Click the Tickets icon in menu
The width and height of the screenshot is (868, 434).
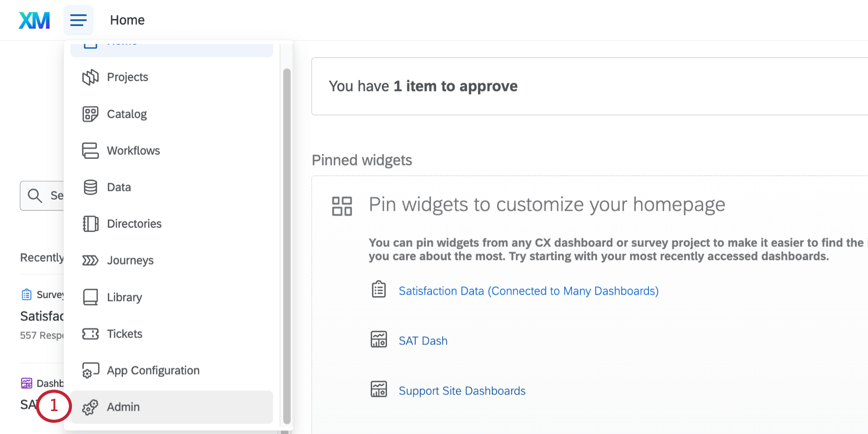[x=90, y=334]
